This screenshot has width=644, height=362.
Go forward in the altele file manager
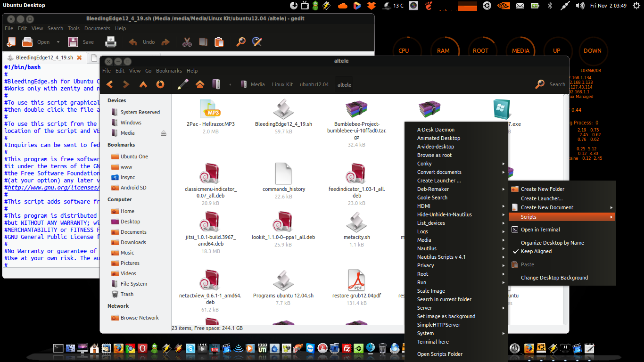pos(126,84)
